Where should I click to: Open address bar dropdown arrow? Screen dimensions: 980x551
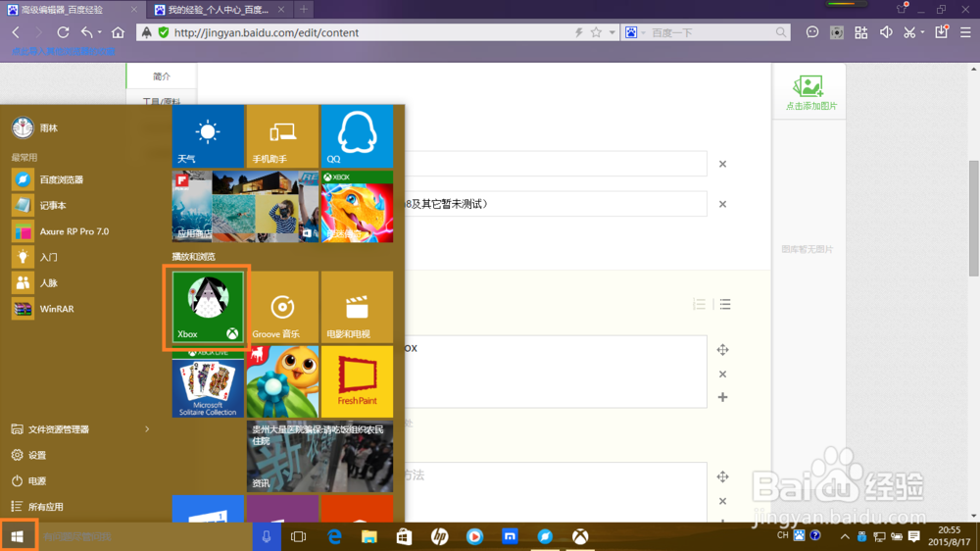click(x=612, y=32)
